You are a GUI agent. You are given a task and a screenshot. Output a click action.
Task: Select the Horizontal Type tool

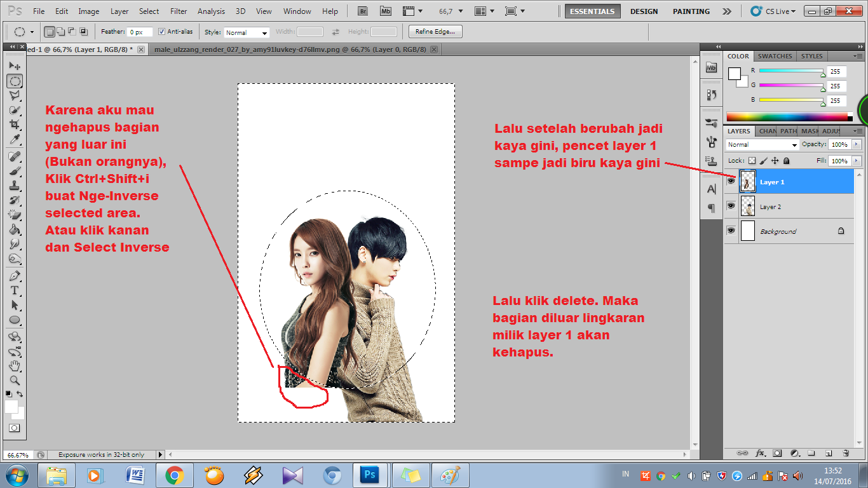(x=15, y=290)
